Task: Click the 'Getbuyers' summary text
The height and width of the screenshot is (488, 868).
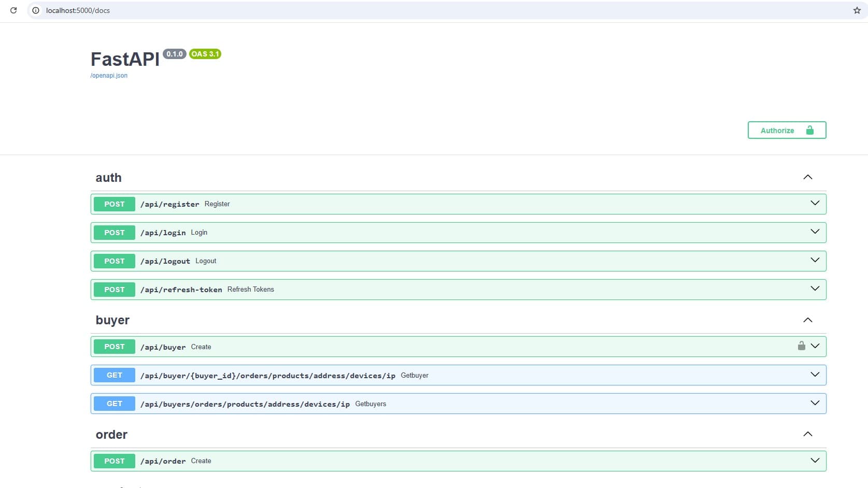Action: coord(371,404)
